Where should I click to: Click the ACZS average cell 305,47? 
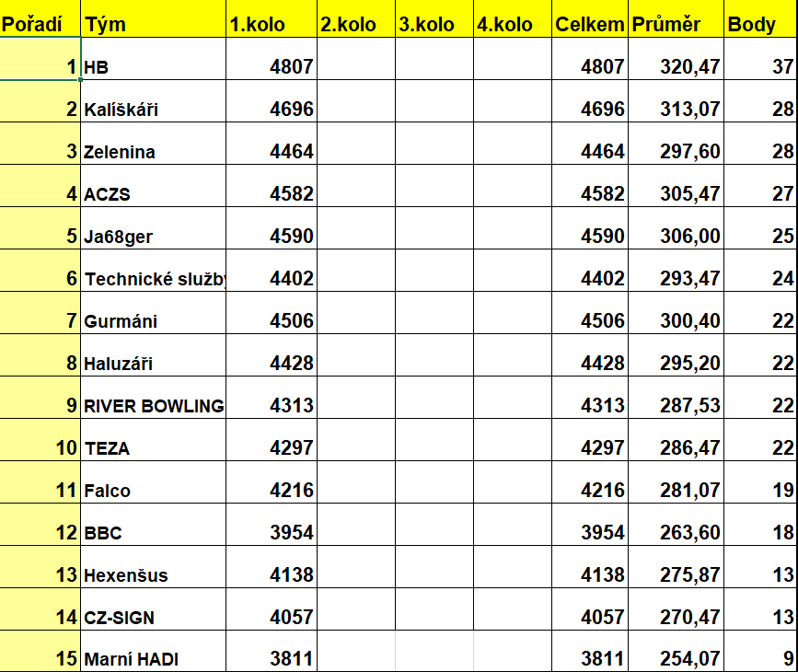tap(677, 194)
